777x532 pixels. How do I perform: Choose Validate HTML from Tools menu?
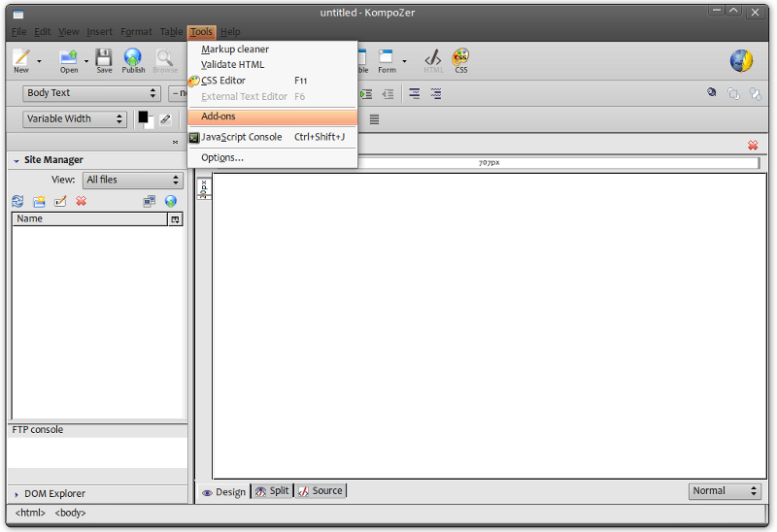pos(272,64)
